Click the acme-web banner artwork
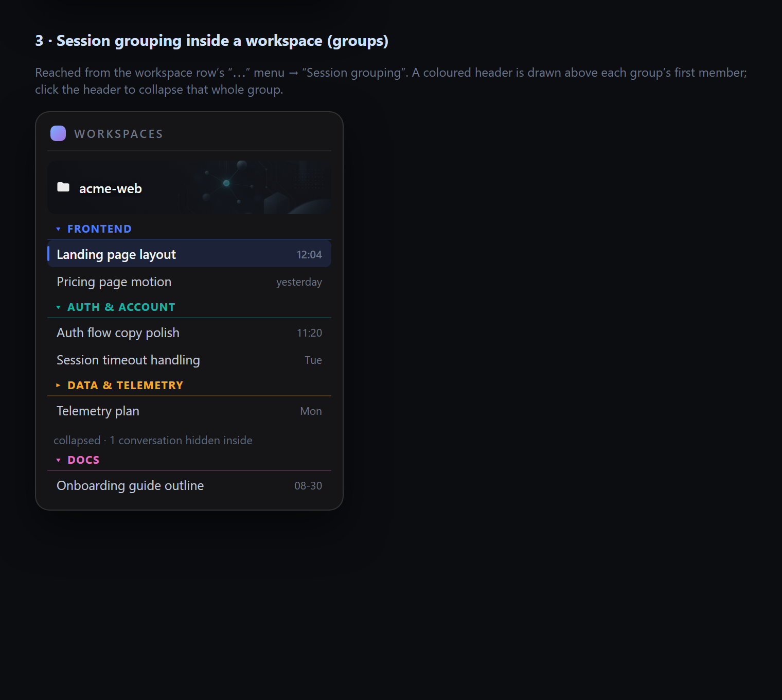Image resolution: width=782 pixels, height=700 pixels. point(252,187)
